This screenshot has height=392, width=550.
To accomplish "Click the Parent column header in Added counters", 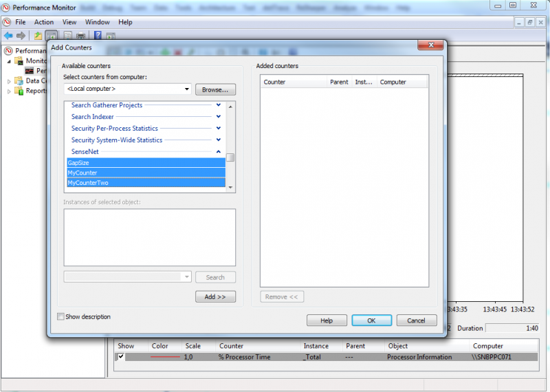I will click(x=339, y=82).
